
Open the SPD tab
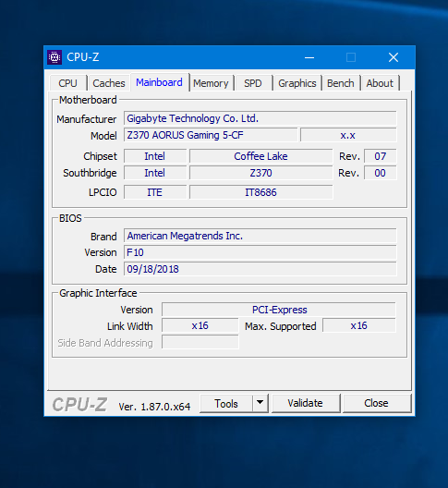click(253, 83)
